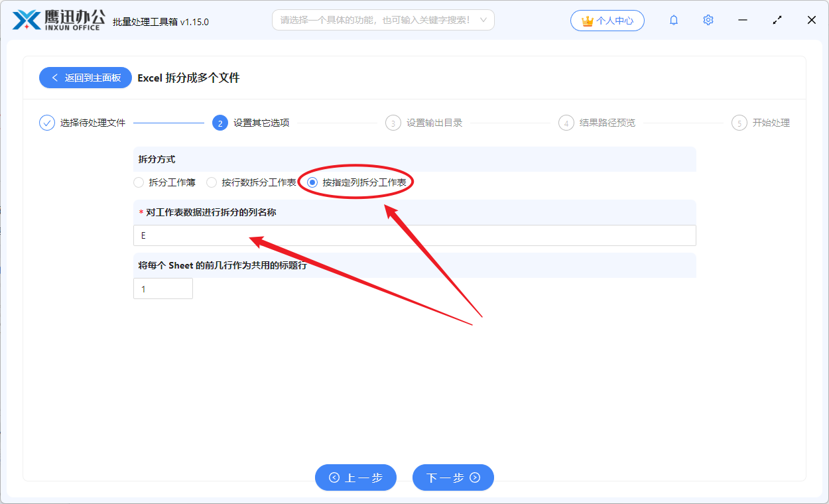
Task: Click the back arrow in 返回到主面板
Action: pyautogui.click(x=55, y=78)
